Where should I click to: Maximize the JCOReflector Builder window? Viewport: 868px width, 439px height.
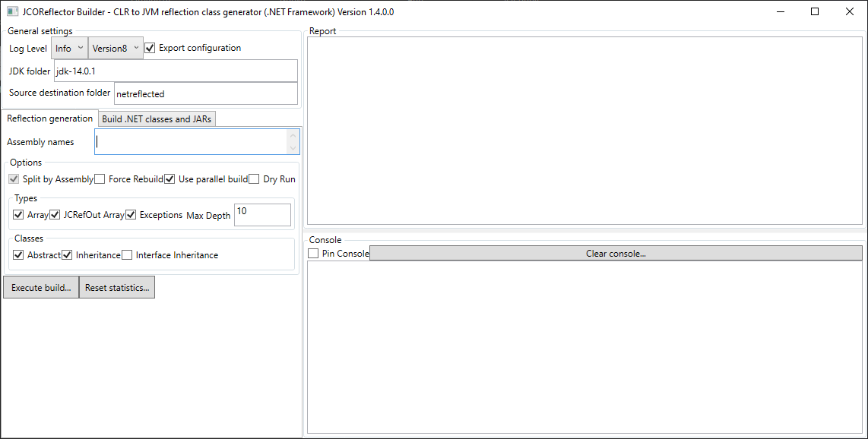tap(815, 11)
